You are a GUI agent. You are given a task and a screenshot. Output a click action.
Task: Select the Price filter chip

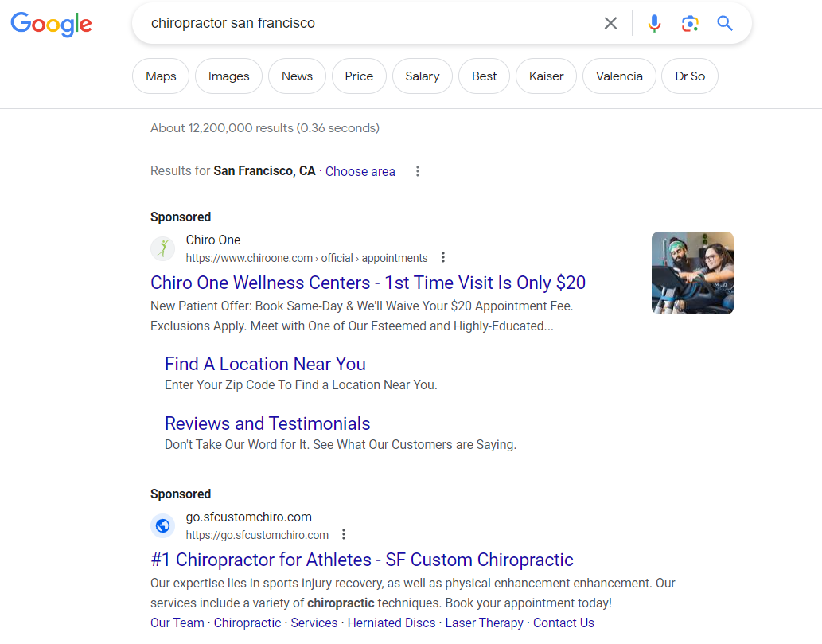click(x=359, y=76)
